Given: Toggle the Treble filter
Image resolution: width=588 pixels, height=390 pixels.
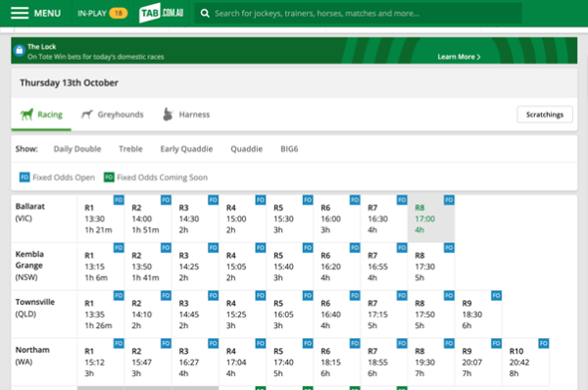Looking at the screenshot, I should click(130, 149).
